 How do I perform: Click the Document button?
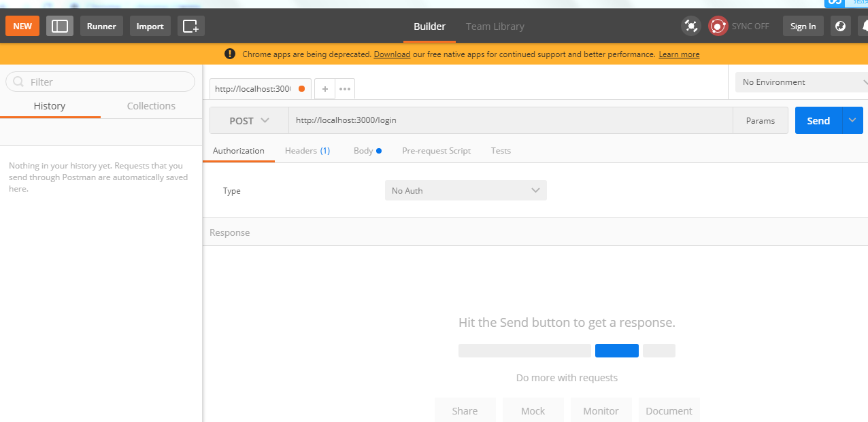click(x=669, y=410)
